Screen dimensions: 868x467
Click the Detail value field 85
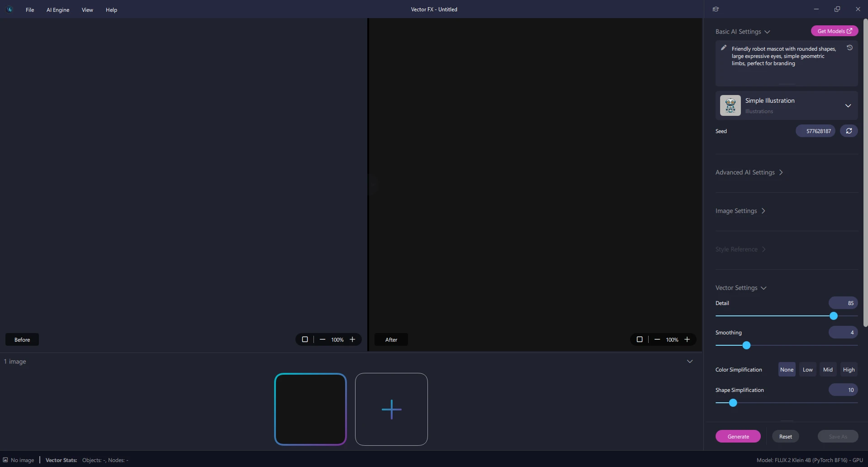pyautogui.click(x=843, y=303)
